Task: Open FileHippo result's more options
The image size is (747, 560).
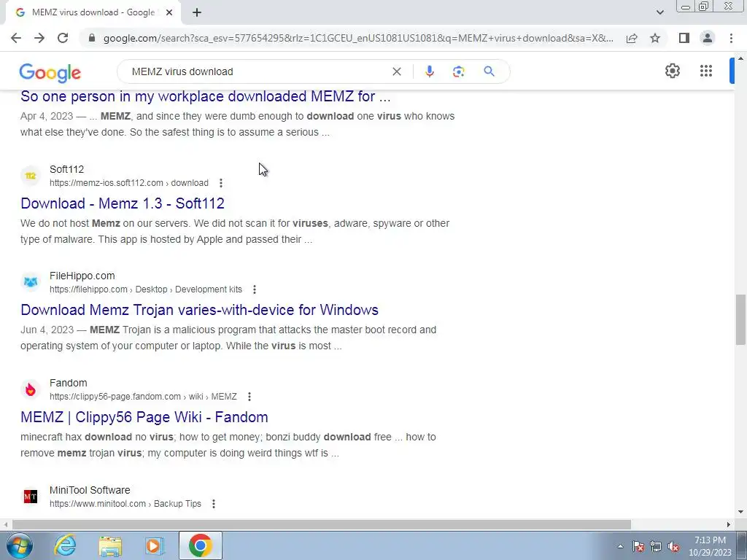Action: 255,289
